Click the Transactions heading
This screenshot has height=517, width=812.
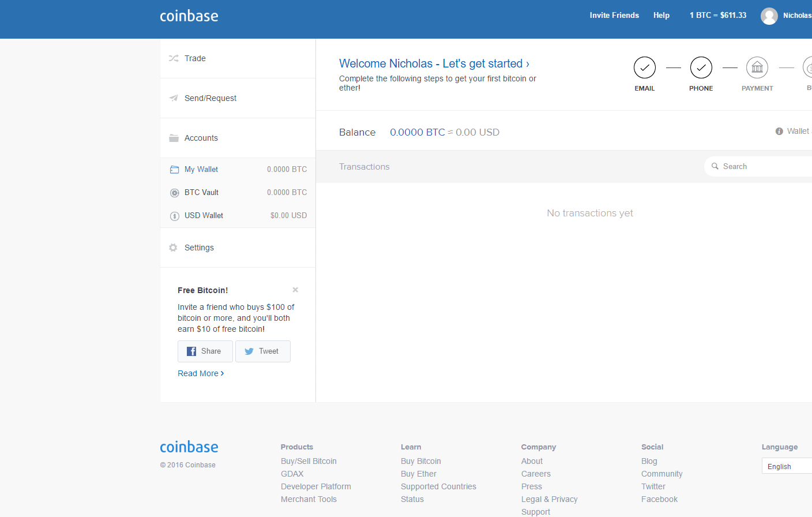pos(364,167)
